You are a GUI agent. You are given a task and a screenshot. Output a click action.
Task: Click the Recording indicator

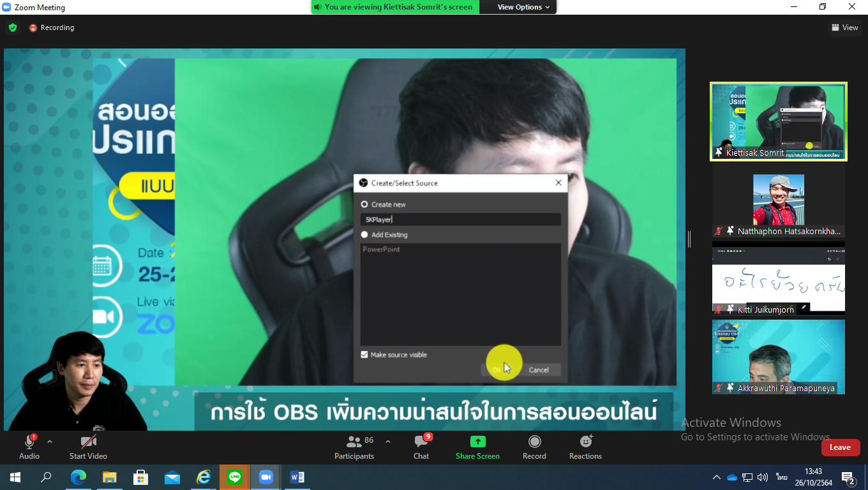click(x=52, y=27)
